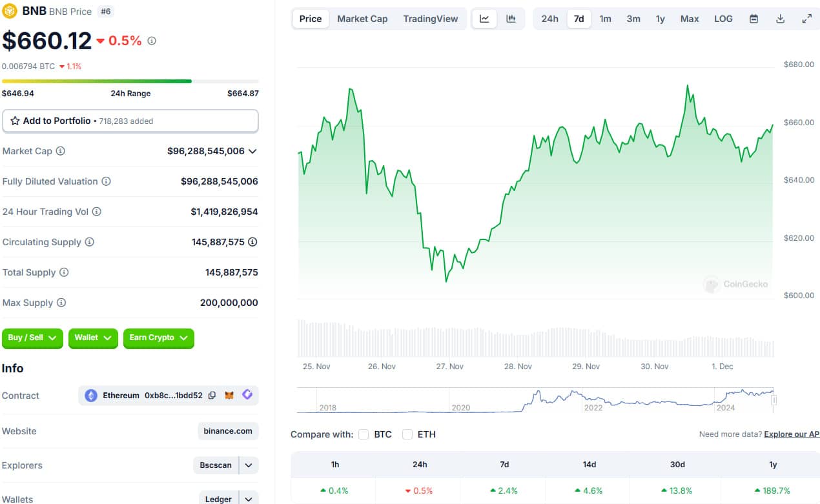Open the price change info icon

click(x=152, y=41)
